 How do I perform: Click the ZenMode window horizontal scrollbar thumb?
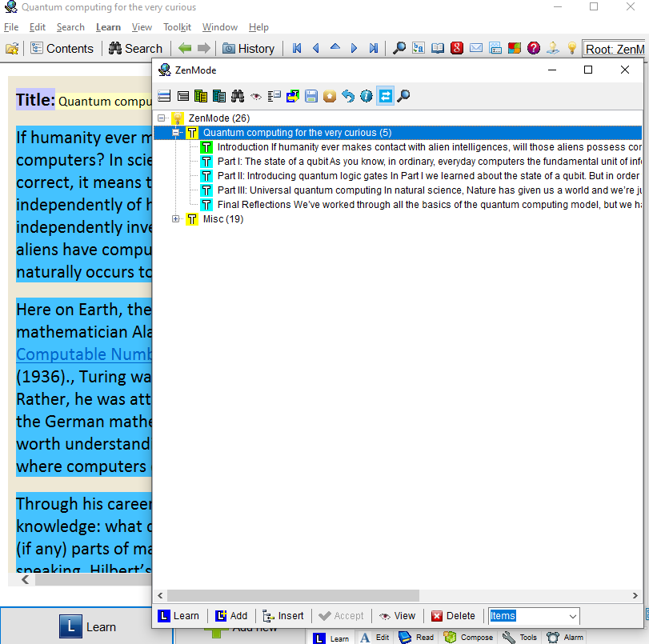293,595
